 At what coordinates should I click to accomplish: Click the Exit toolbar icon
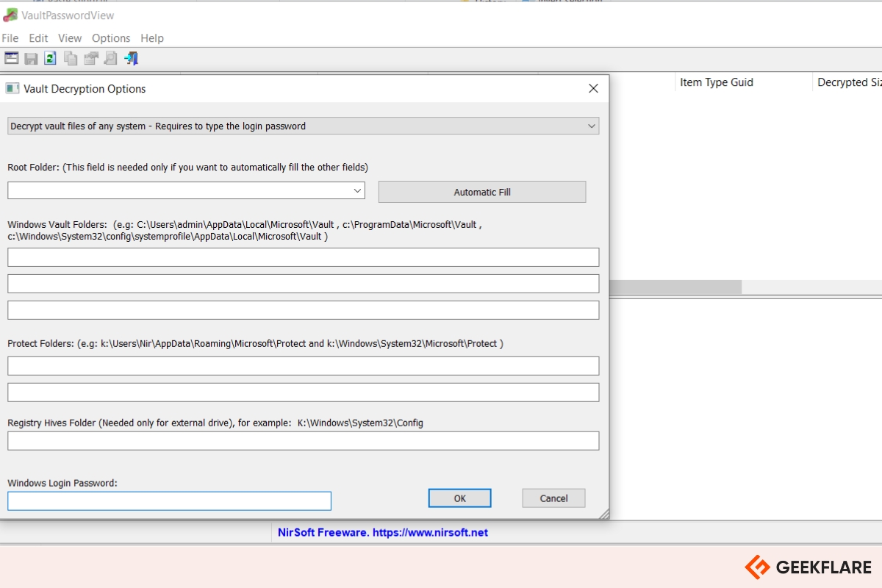[x=131, y=58]
